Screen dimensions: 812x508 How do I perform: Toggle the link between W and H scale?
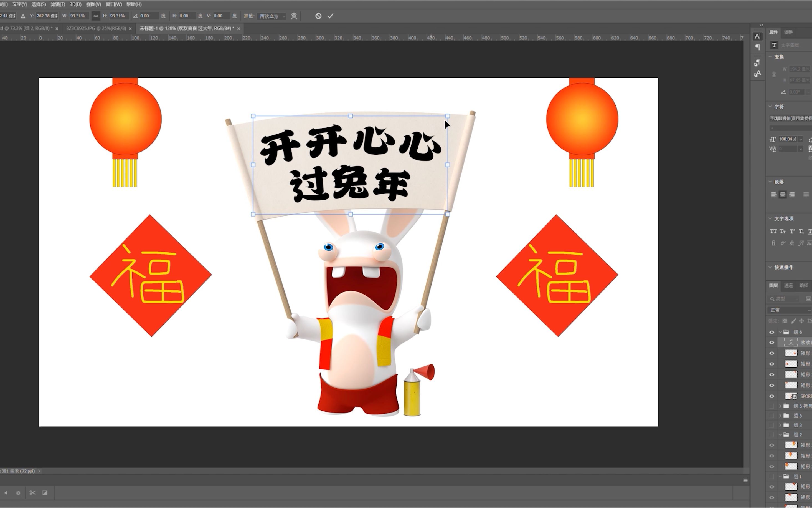96,16
